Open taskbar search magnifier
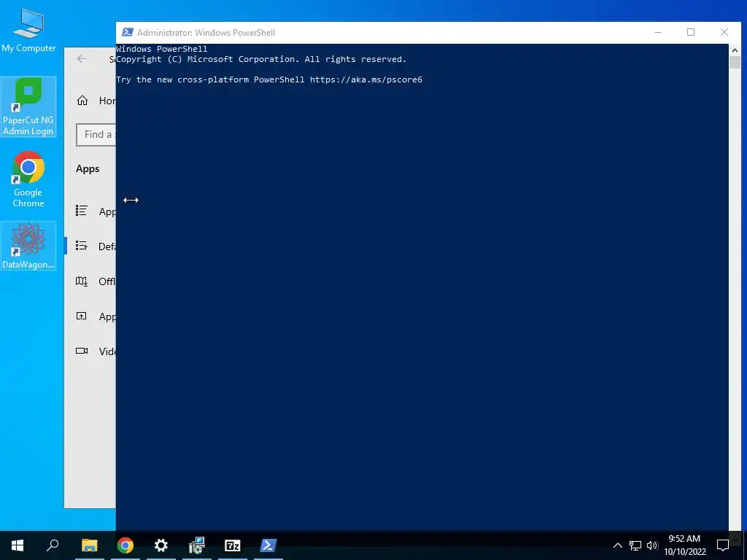The height and width of the screenshot is (560, 747). click(53, 545)
